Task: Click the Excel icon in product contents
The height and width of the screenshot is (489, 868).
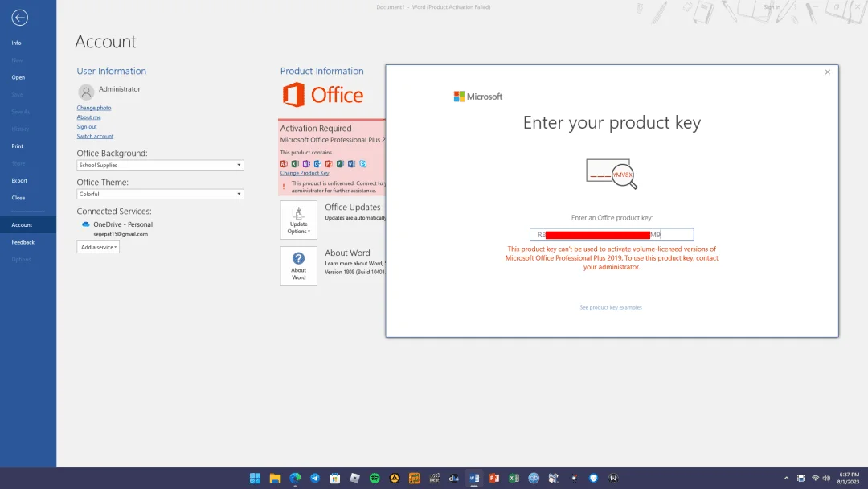Action: point(295,164)
